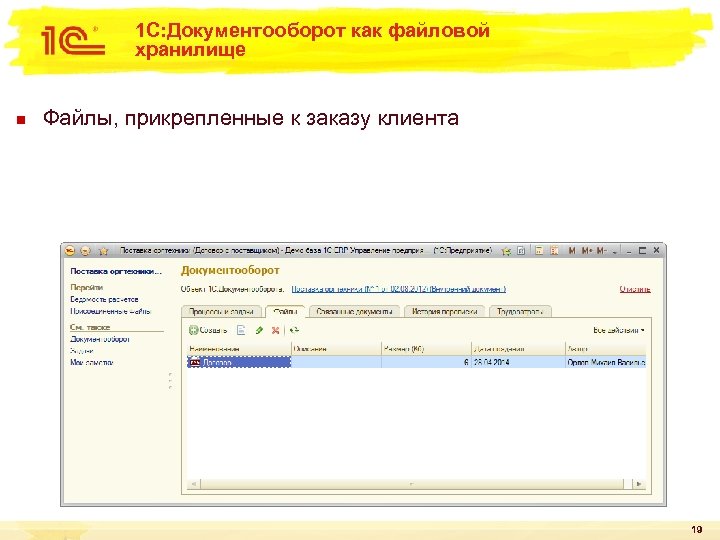
Task: Open the Связанные документы tab
Action: click(354, 311)
